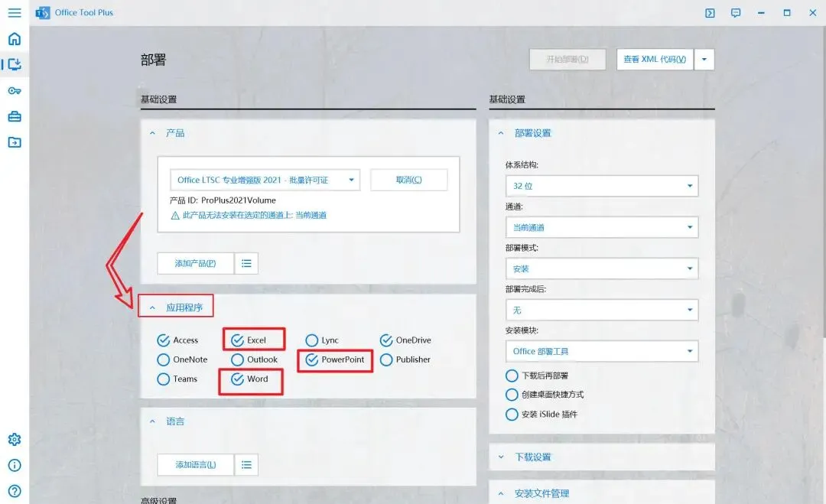Open the 部署完成后 无 dropdown
The image size is (826, 504).
pos(602,311)
